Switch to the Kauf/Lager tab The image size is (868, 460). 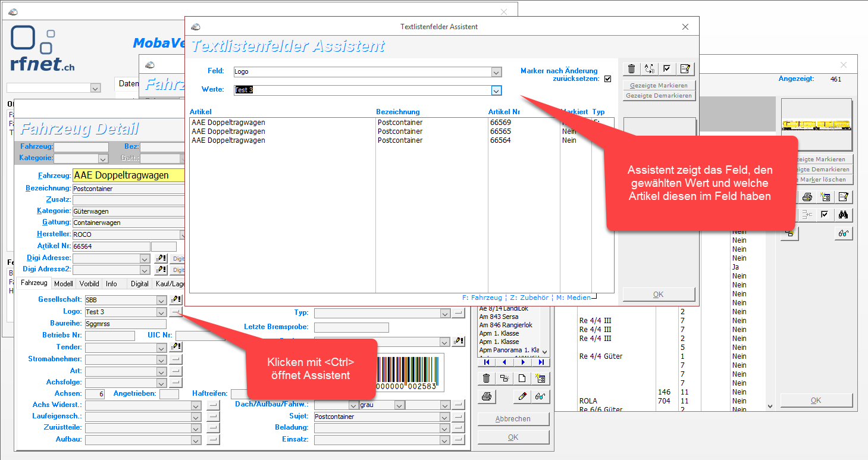[x=170, y=284]
